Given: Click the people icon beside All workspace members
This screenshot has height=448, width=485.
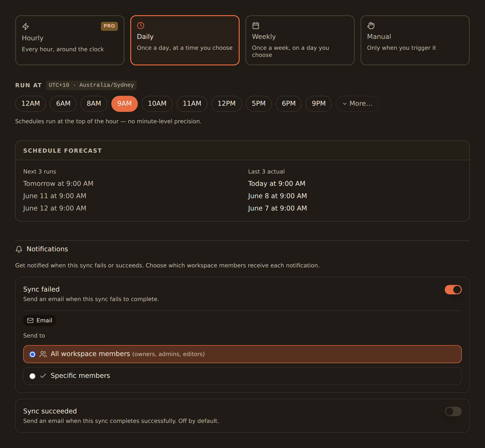Looking at the screenshot, I should 43,354.
